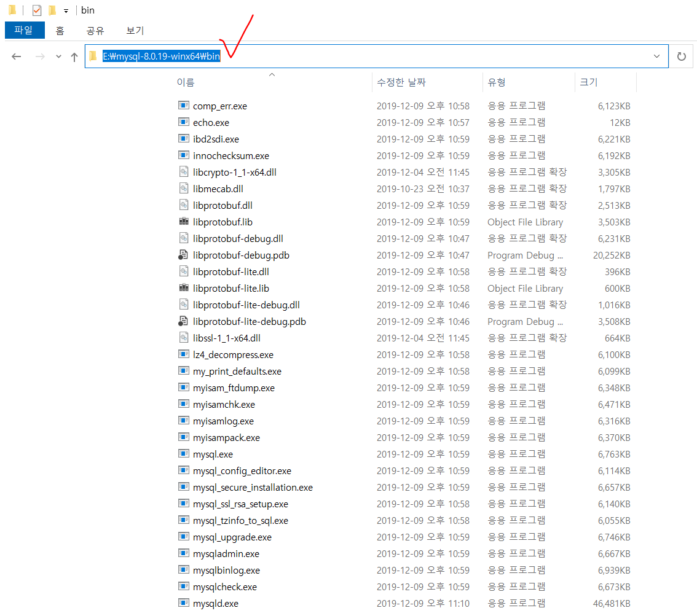Click the innochecksum.exe application icon
This screenshot has height=616, width=697.
pos(184,155)
